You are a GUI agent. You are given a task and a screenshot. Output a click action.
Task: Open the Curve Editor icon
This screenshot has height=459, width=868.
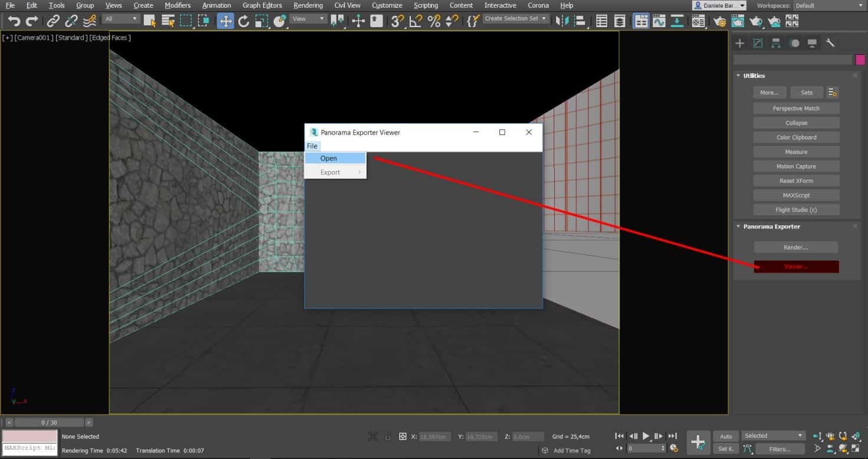[659, 21]
